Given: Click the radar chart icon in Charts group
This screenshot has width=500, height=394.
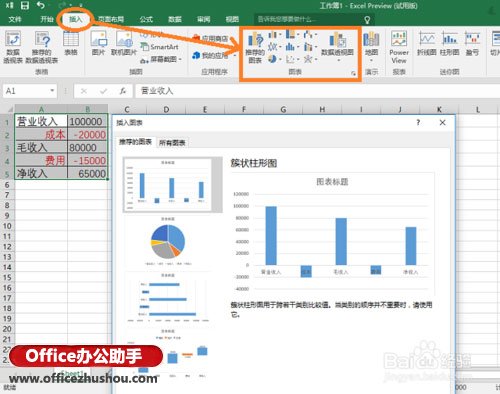Looking at the screenshot, I should (308, 59).
